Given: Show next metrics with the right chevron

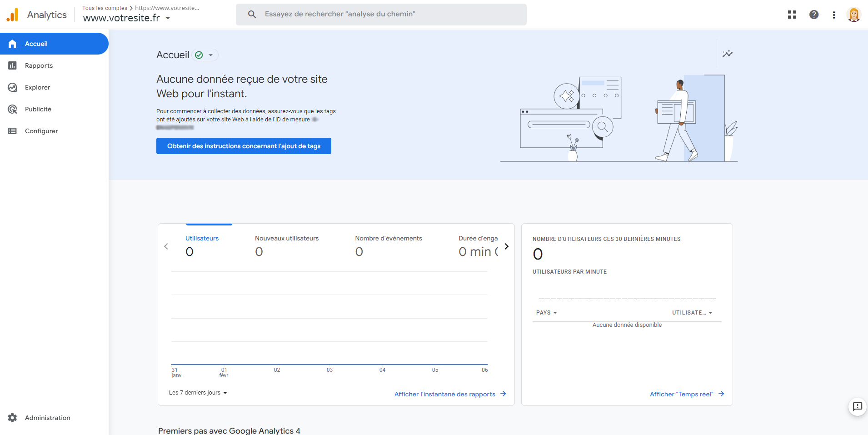Looking at the screenshot, I should [x=507, y=246].
